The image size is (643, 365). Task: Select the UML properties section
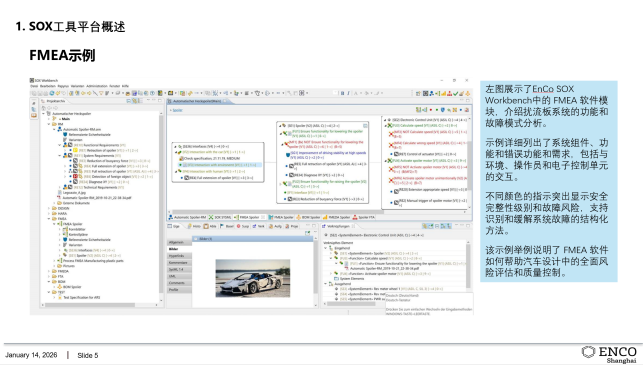point(179,276)
